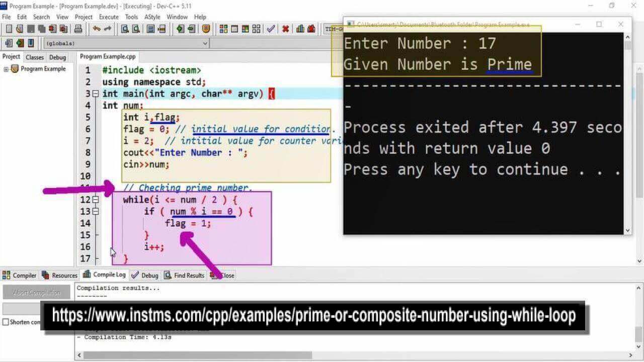Open the Window menu

pyautogui.click(x=177, y=17)
